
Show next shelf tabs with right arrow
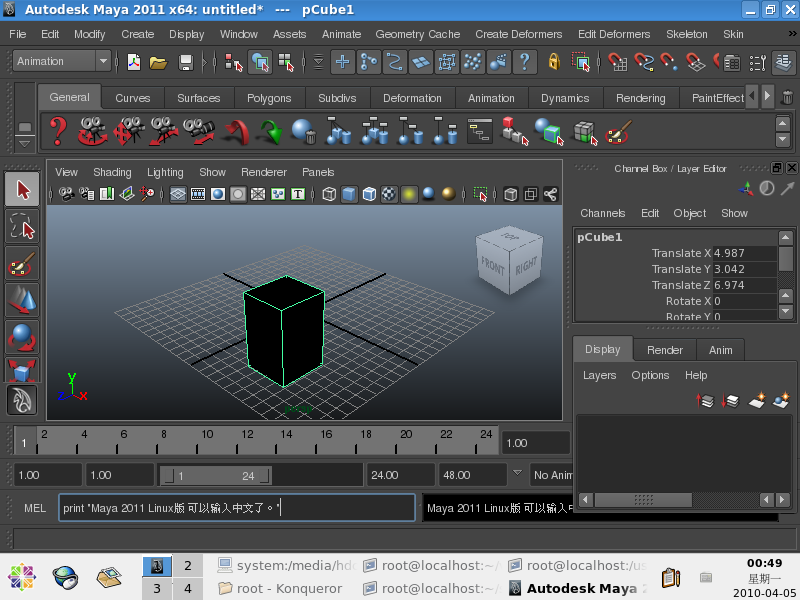coord(767,96)
